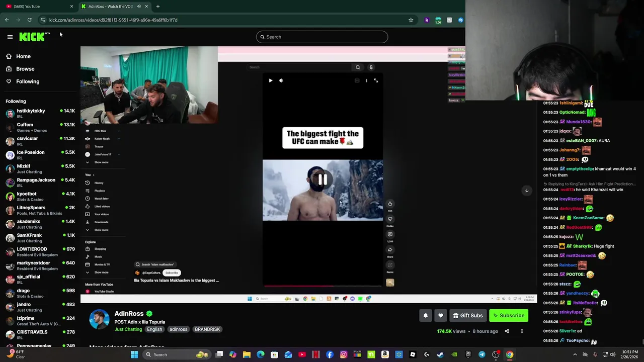Open File Explorer from taskbar

pos(247,355)
